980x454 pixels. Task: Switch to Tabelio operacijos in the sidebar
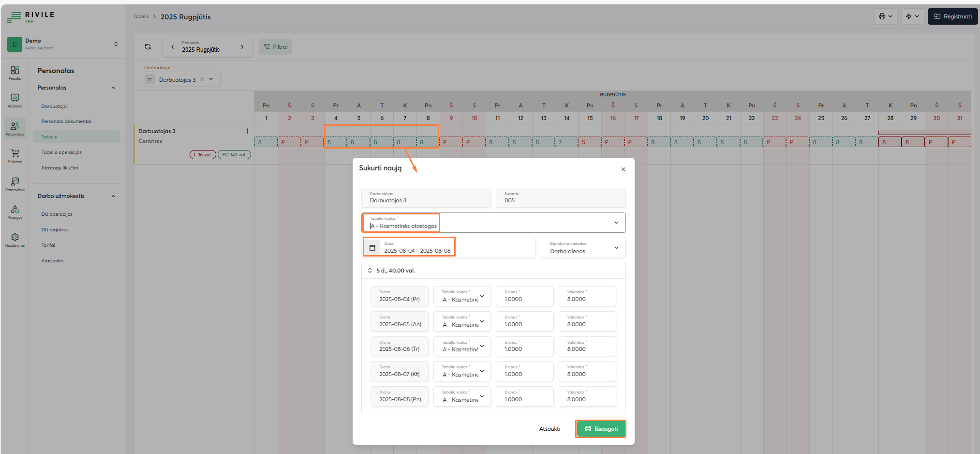pos(63,152)
